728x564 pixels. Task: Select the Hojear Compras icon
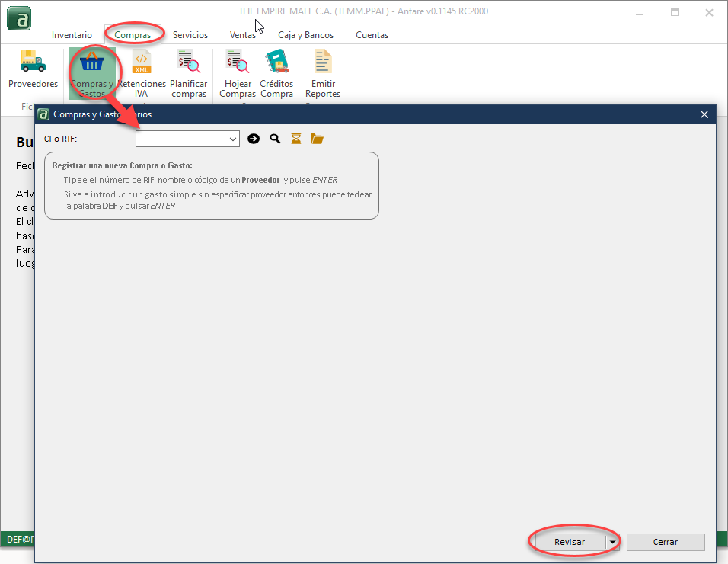point(237,62)
